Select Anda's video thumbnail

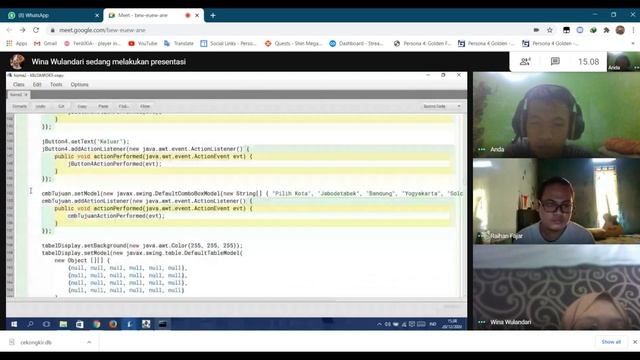[x=556, y=115]
